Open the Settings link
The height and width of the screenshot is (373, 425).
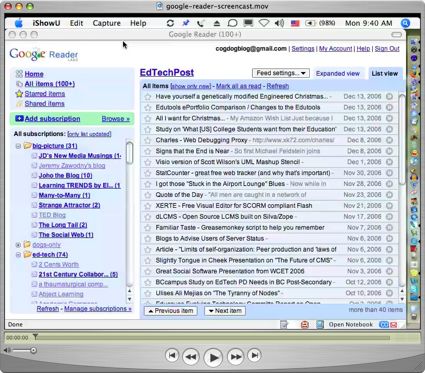coord(303,49)
